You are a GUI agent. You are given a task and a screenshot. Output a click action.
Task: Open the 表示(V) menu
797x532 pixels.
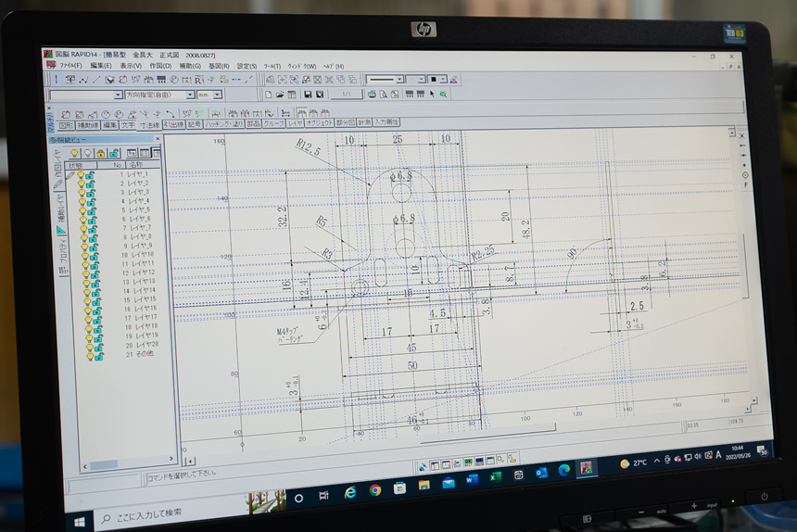(131, 66)
